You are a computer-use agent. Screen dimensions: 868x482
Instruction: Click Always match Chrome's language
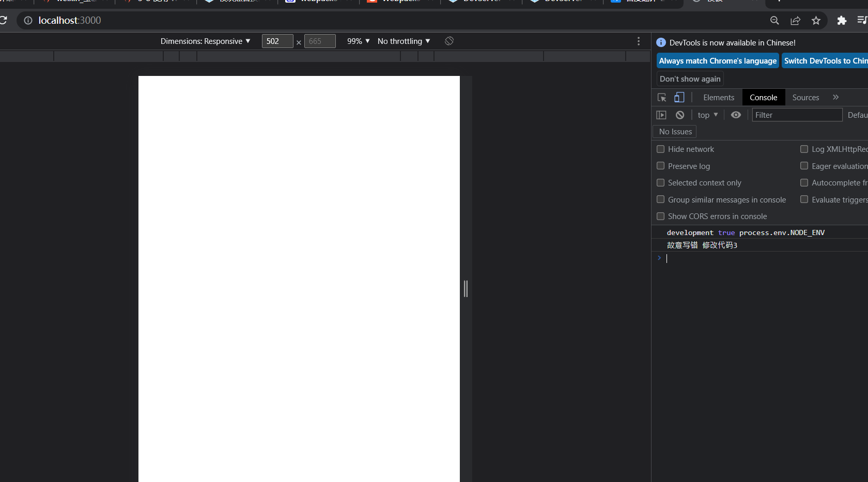tap(718, 60)
